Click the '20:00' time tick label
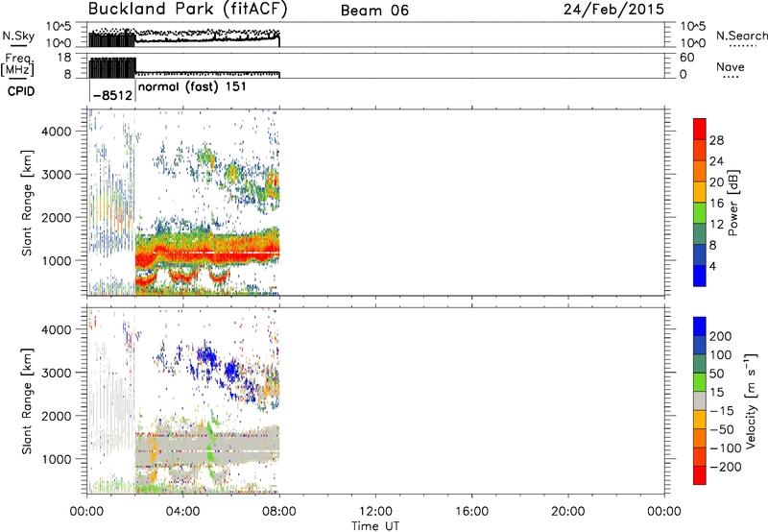768x532 pixels. pos(568,512)
